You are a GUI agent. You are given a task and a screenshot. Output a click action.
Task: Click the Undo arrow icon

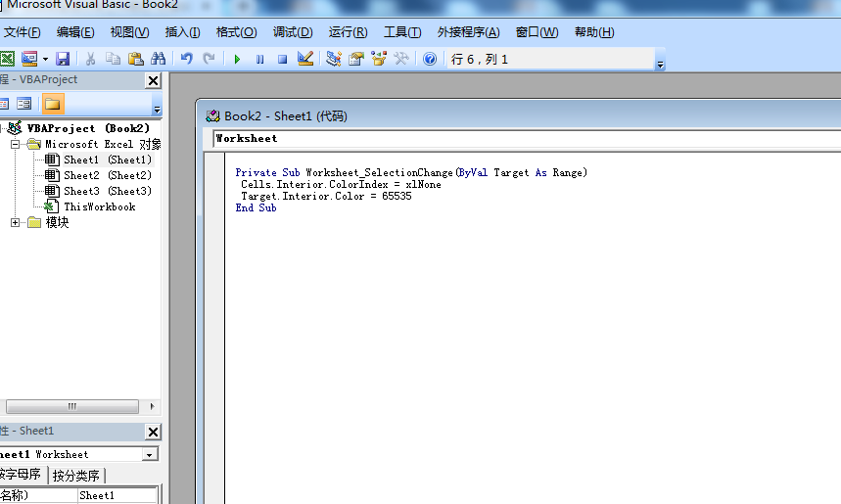[186, 60]
